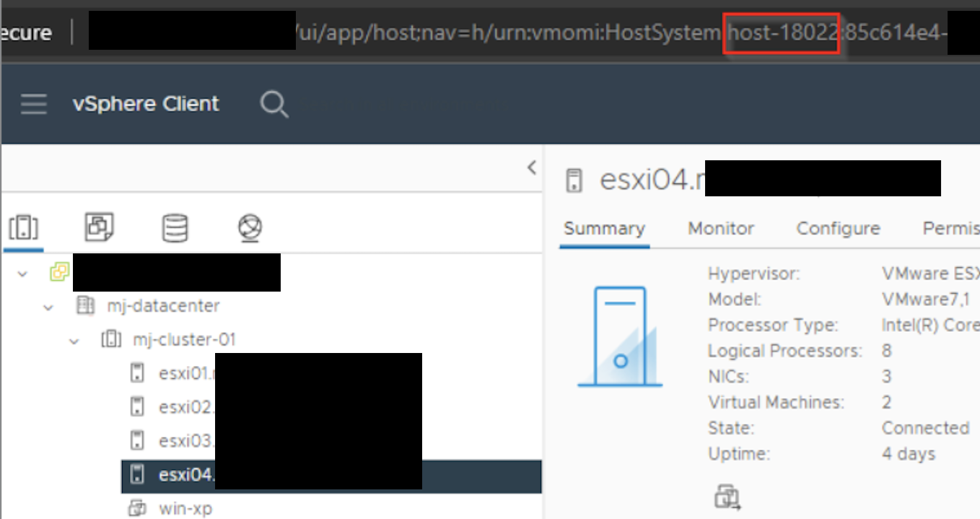The height and width of the screenshot is (519, 980).
Task: Click the VMware7,1 model value
Action: [x=927, y=300]
